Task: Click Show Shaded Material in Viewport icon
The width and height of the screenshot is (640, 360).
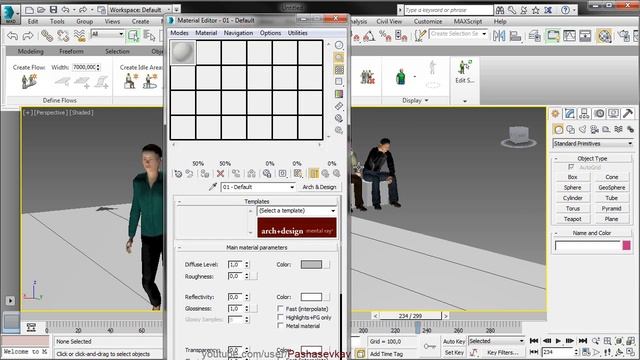Action: [298, 173]
